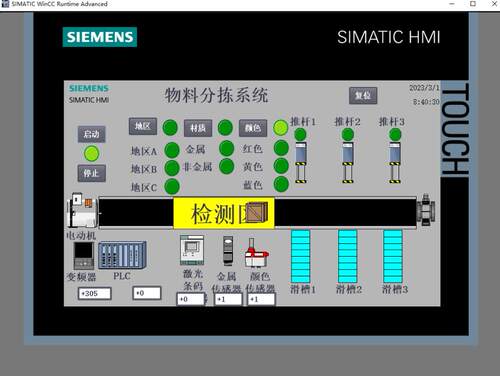Click the 颜色传感器 value field

262,299
